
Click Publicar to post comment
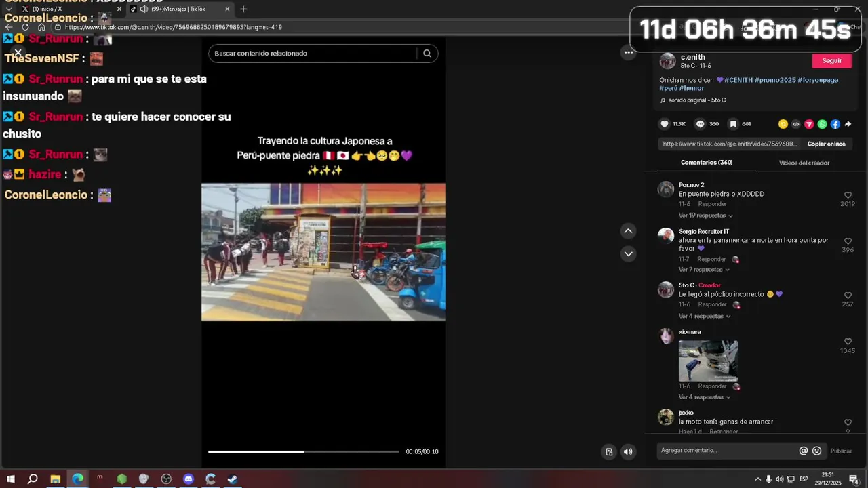coord(841,451)
